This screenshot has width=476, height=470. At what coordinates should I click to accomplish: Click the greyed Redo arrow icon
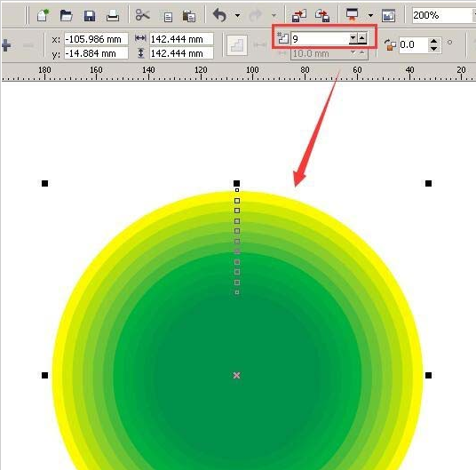click(x=255, y=15)
